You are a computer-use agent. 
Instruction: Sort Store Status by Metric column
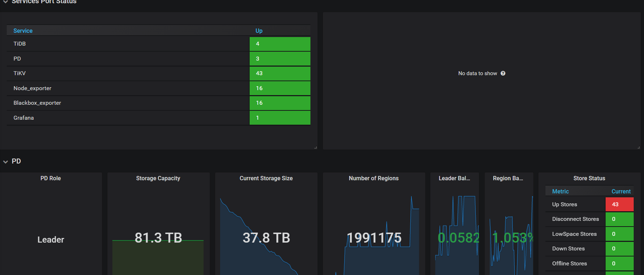(x=560, y=192)
